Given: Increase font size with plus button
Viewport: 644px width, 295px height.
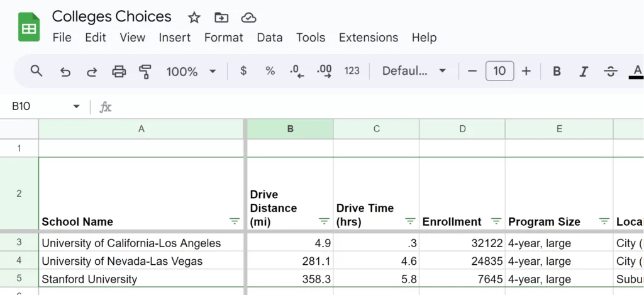Looking at the screenshot, I should point(526,71).
